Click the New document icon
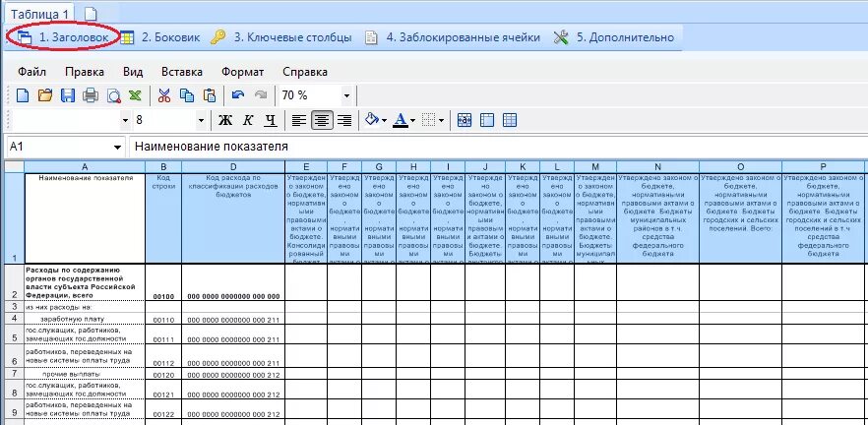Screen dimensions: 868x425 click(22, 95)
